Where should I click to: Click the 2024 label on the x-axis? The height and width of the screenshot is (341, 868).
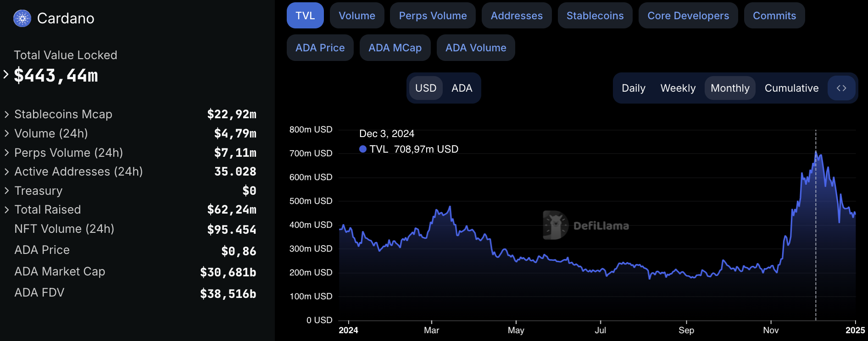pyautogui.click(x=348, y=330)
